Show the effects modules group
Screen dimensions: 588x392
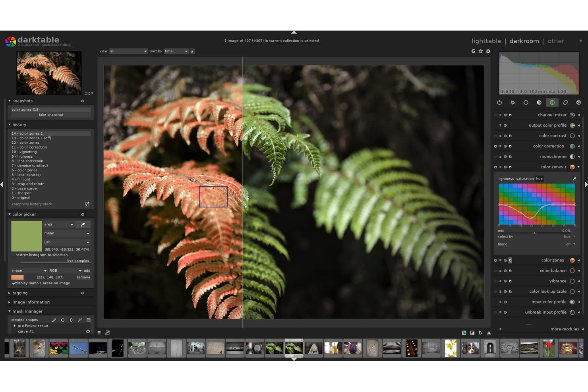[578, 102]
